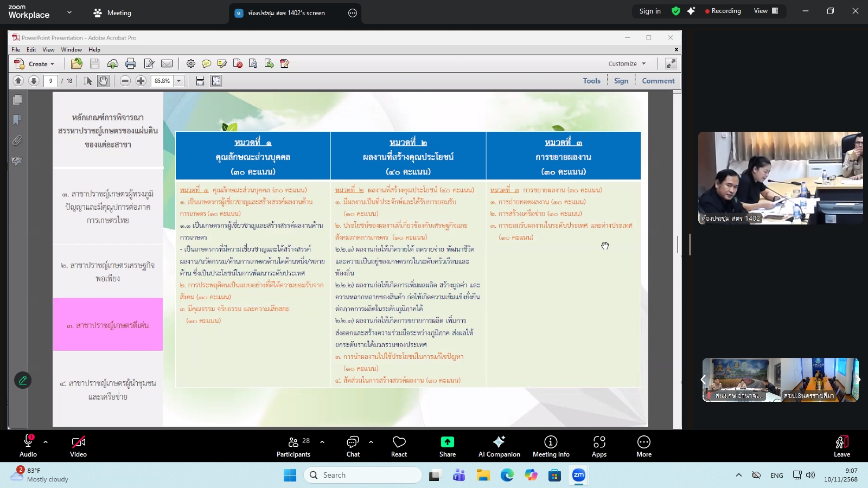
Task: Open Zoom Apps
Action: click(599, 446)
